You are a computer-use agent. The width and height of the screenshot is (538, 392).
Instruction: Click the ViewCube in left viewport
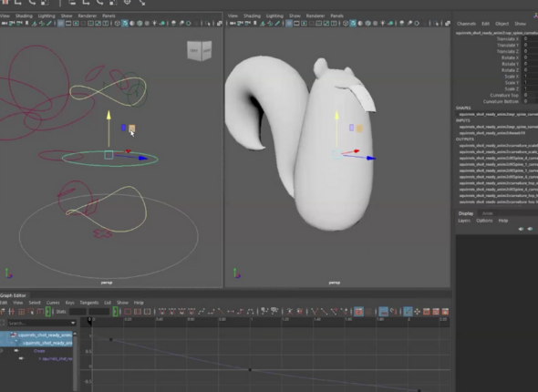(x=200, y=51)
